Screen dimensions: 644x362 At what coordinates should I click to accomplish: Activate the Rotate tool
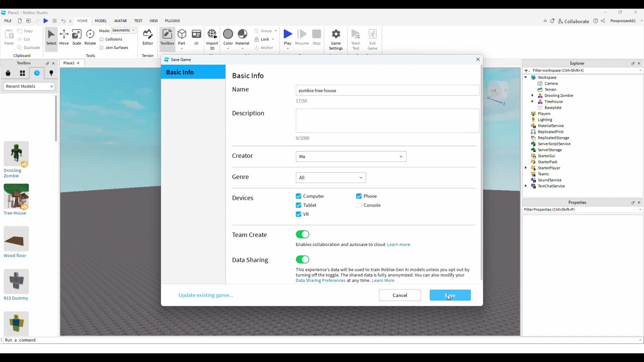coord(90,37)
